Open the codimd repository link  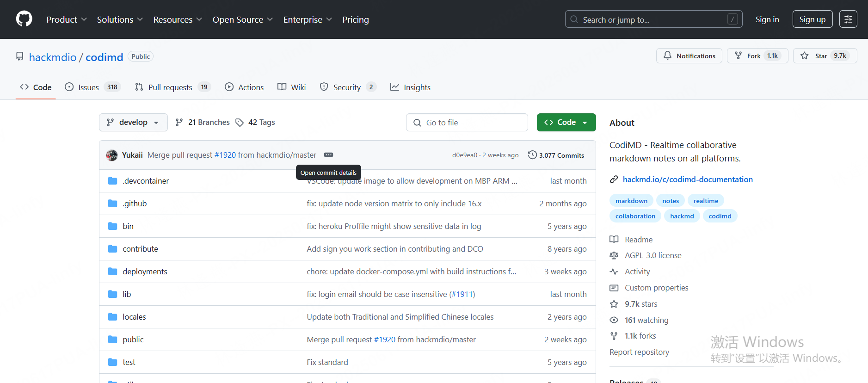click(105, 57)
